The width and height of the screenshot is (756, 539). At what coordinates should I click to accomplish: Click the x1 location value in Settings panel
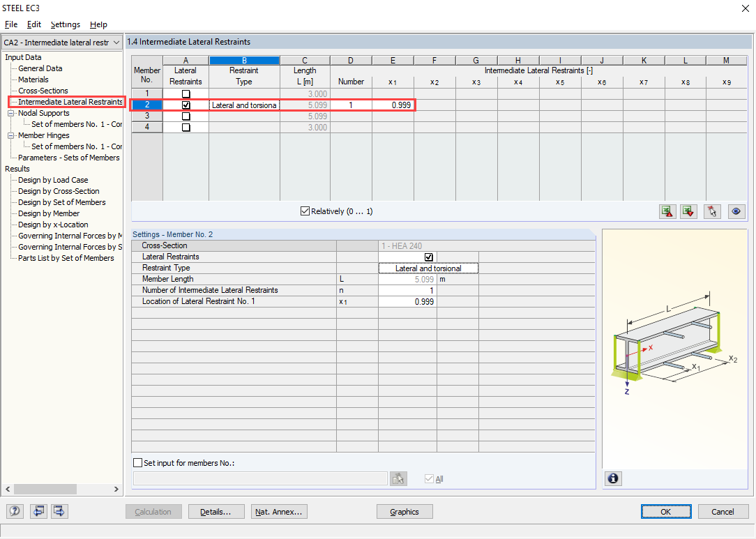coord(407,302)
